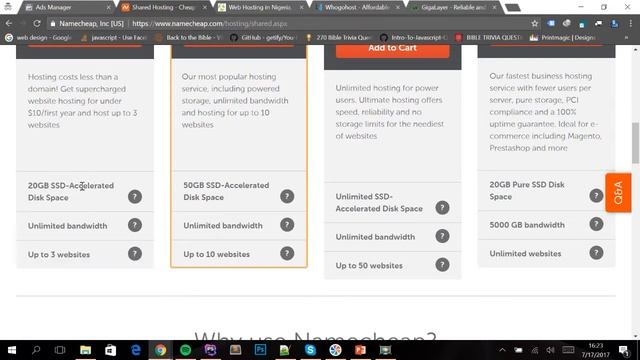This screenshot has width=640, height=360.
Task: Open help for first plan Unlimited bandwidth
Action: point(135,225)
